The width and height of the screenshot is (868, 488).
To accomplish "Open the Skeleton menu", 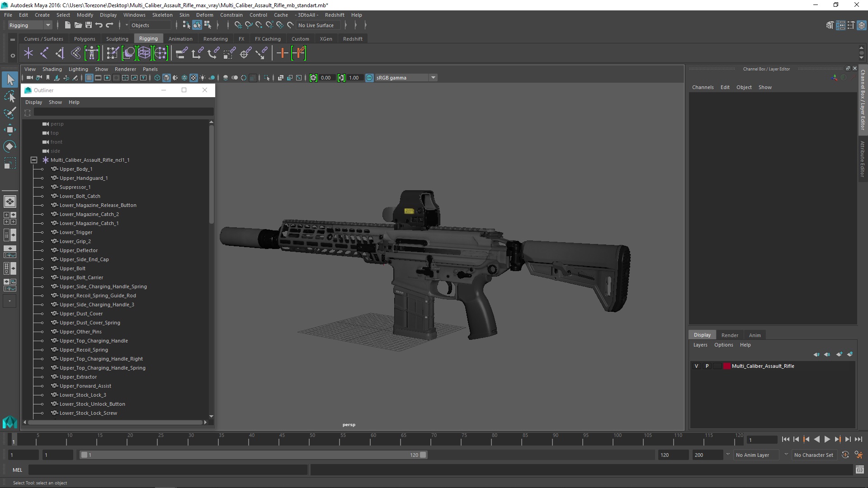I will (162, 15).
